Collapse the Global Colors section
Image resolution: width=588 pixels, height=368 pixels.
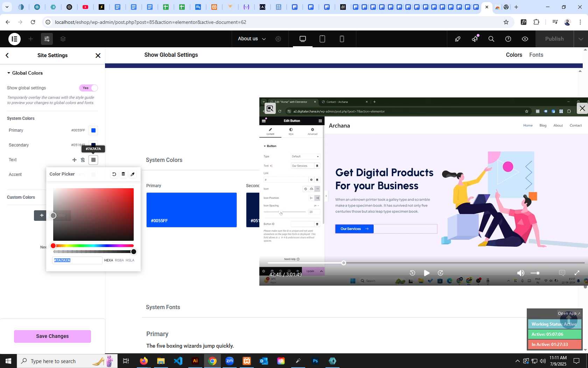[25, 73]
